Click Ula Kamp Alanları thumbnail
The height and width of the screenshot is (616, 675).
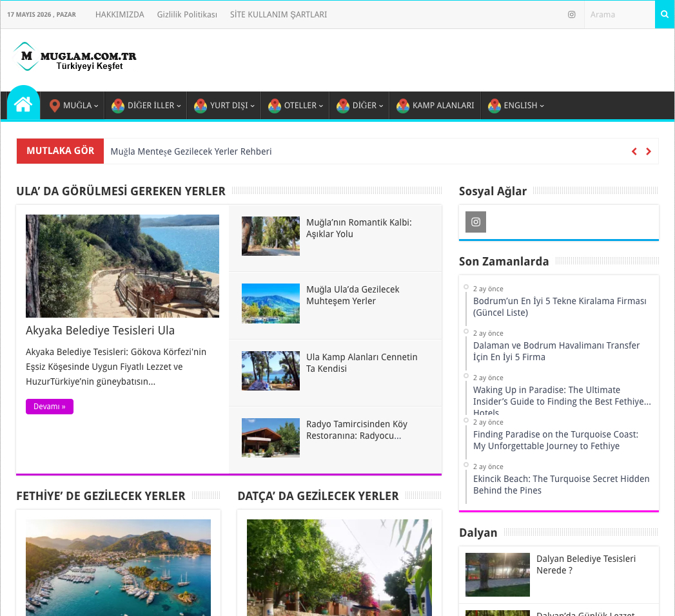[271, 371]
